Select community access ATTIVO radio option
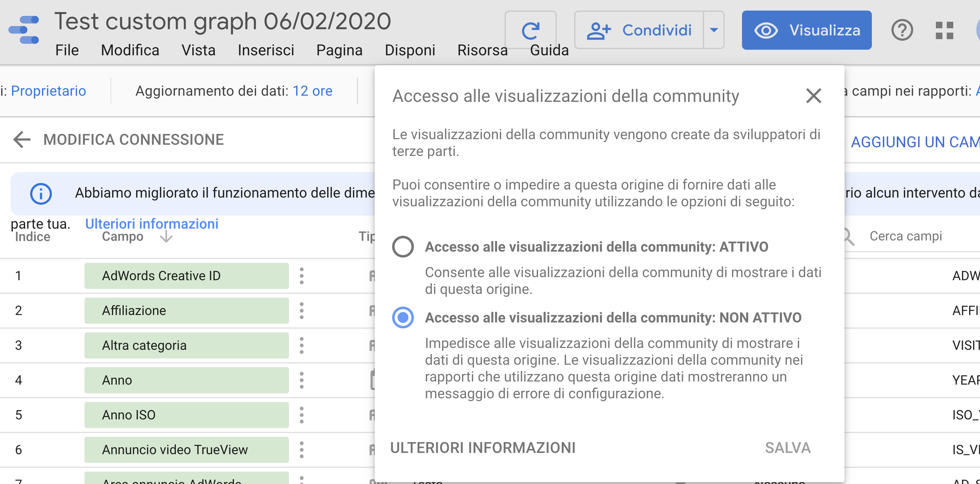The image size is (980, 484). 403,247
